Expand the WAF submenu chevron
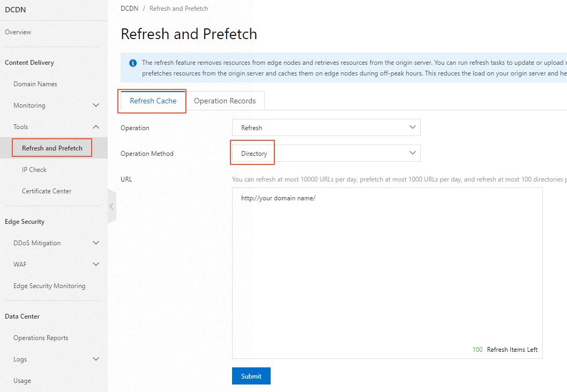Screen dimensions: 567x392 (x=96, y=265)
